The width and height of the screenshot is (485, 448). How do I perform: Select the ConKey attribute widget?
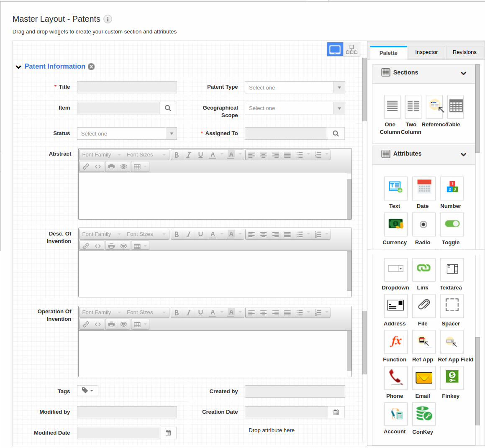coord(423,414)
